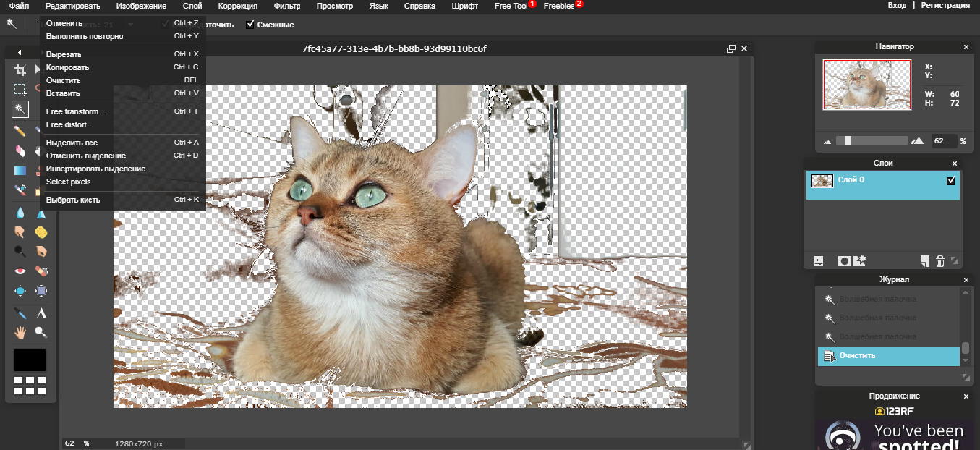Select the Hand pan tool

click(20, 333)
